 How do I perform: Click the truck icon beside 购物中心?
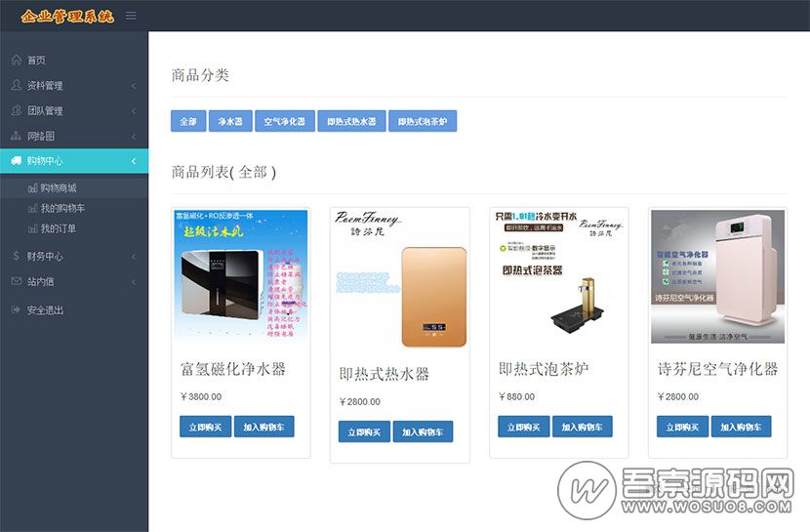(17, 161)
